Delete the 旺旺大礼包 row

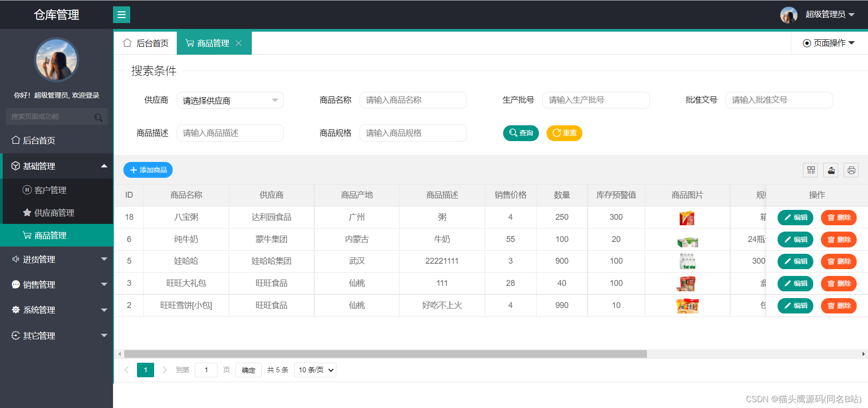[x=839, y=284]
